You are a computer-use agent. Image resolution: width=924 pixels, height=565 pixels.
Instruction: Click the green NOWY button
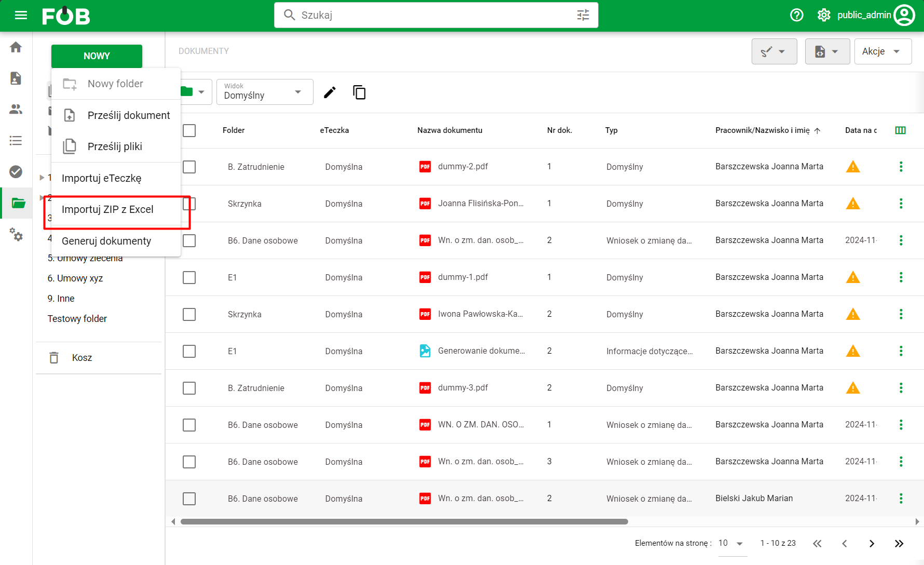(97, 56)
